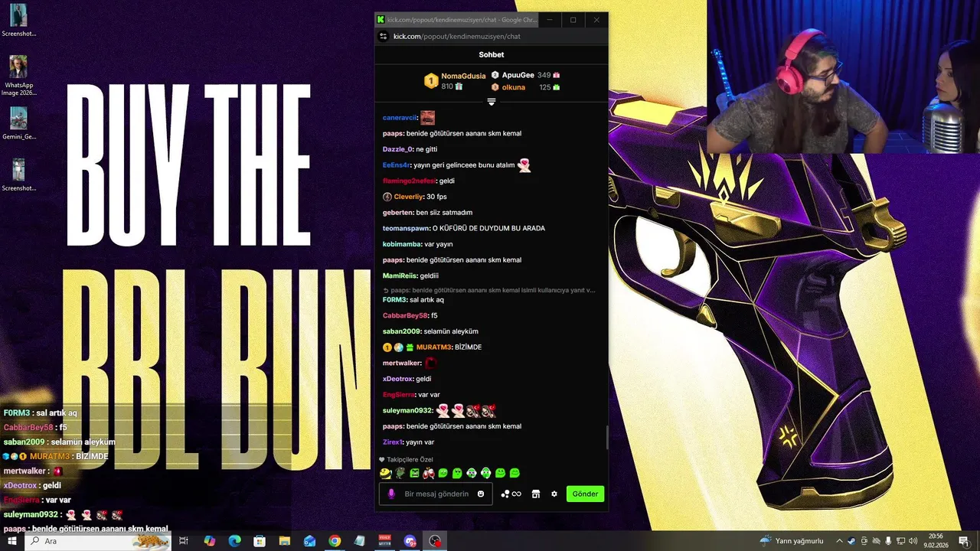
Task: Select olkuna in the gift leaderboard
Action: pos(513,87)
